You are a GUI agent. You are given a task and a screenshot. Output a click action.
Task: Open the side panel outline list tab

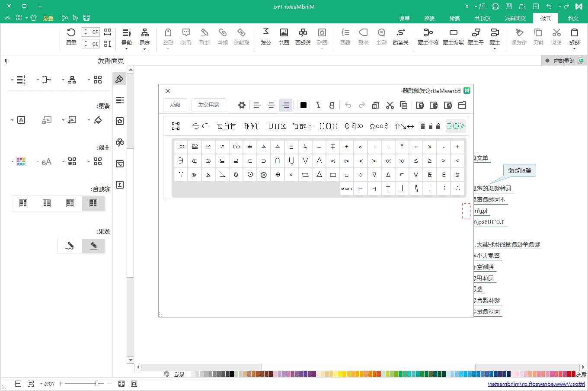pyautogui.click(x=120, y=100)
